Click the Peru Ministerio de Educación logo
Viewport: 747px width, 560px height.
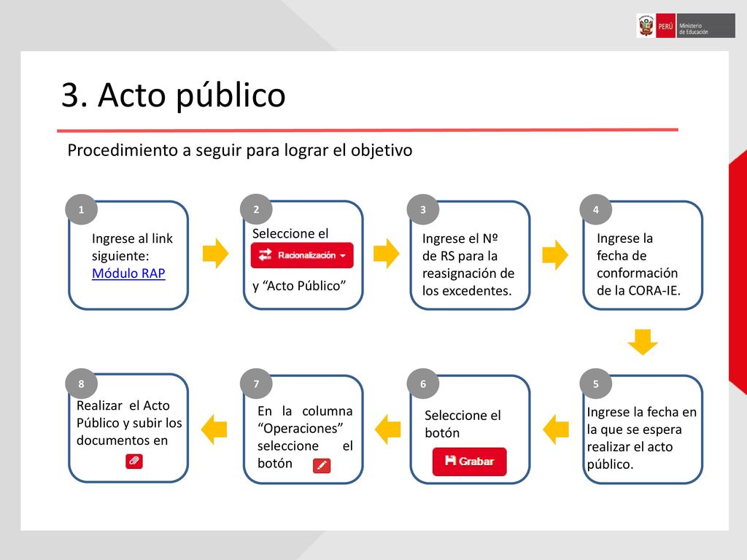point(686,26)
